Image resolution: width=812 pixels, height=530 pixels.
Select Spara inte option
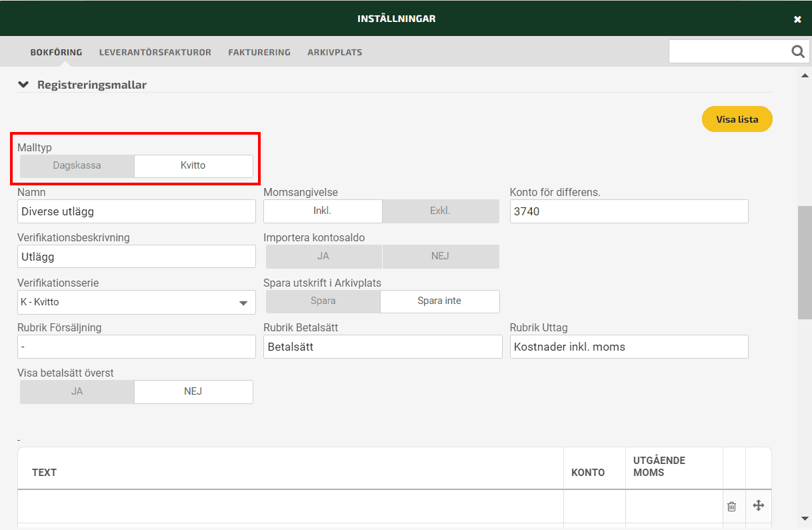[439, 301]
